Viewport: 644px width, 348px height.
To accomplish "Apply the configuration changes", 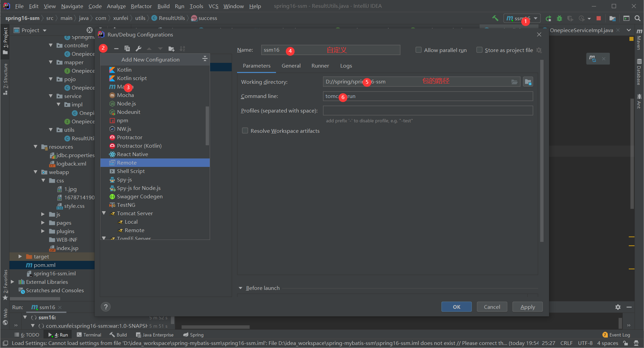I will coord(528,307).
